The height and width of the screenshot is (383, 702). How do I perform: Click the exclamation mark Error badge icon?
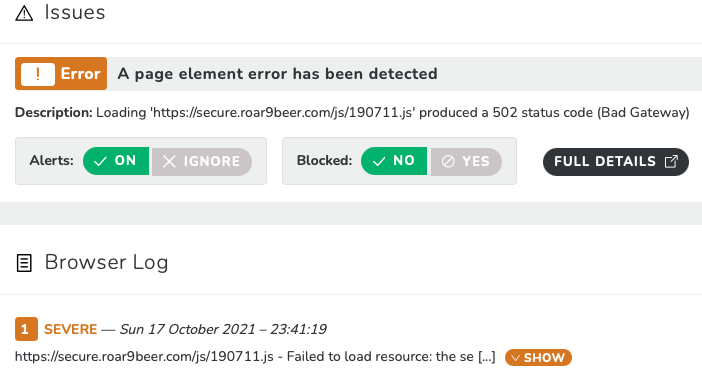tap(38, 74)
